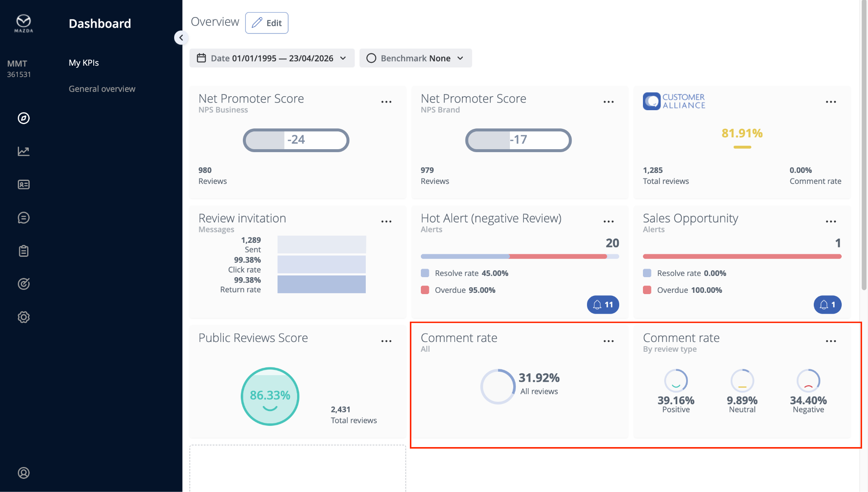Click the Edit overview button
868x492 pixels.
267,23
